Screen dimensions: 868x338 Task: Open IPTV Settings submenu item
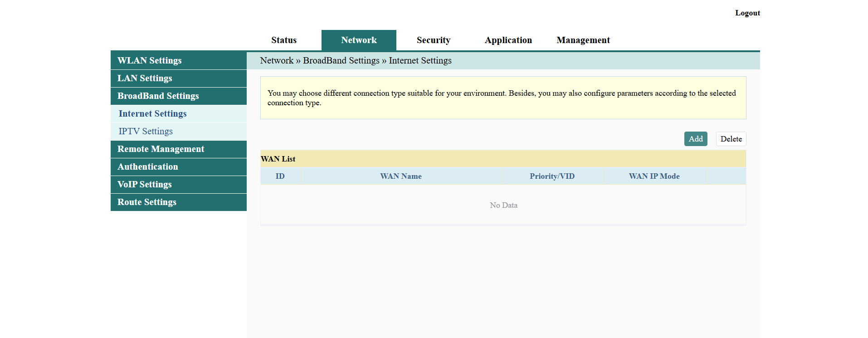point(146,131)
